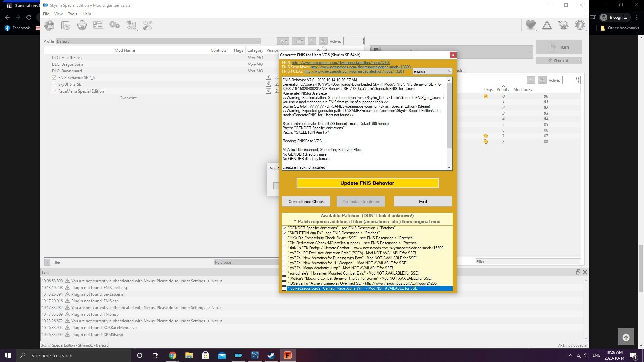Click the Update globe icon
The image size is (644, 362).
pyautogui.click(x=563, y=25)
